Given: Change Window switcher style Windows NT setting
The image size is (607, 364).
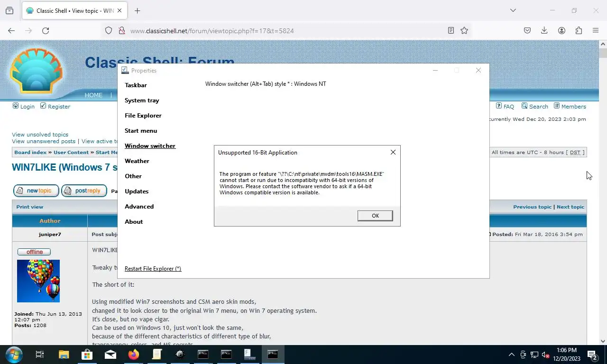Looking at the screenshot, I should (x=266, y=84).
